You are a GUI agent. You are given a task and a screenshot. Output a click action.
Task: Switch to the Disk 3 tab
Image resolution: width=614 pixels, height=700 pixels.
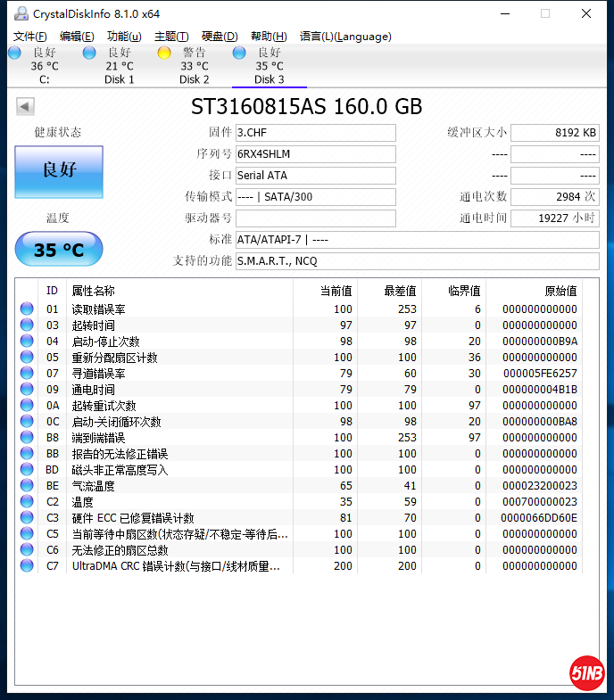(x=269, y=67)
